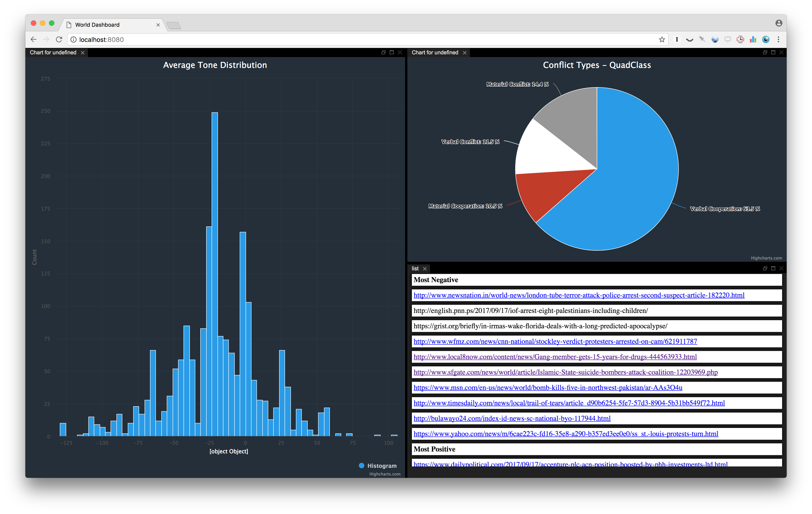The height and width of the screenshot is (514, 812).
Task: Click the gray pushpin extension icon
Action: pos(702,39)
